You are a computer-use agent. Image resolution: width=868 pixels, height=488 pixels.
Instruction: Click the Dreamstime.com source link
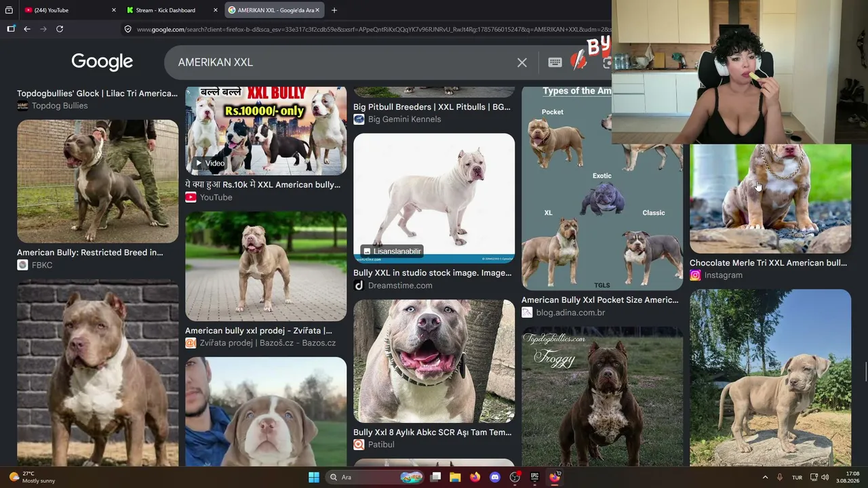(x=393, y=285)
